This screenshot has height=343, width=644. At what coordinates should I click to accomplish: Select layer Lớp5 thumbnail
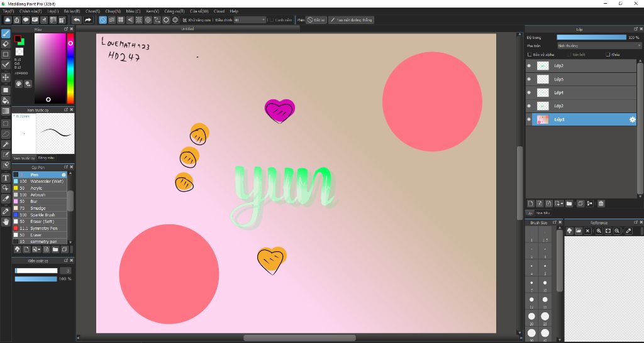[543, 79]
